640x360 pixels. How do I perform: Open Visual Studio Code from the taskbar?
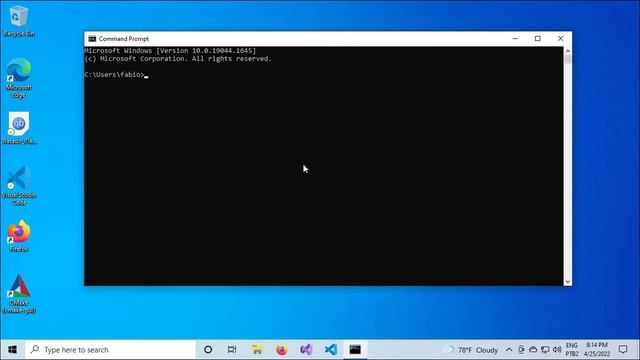[x=331, y=350]
